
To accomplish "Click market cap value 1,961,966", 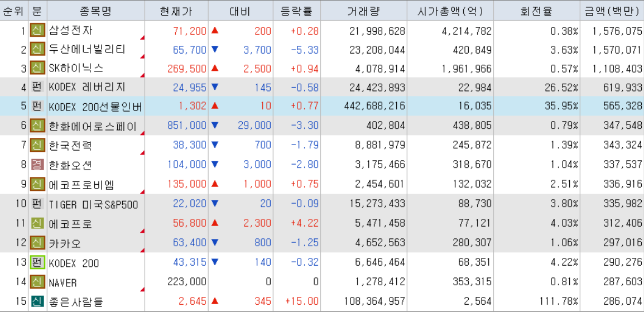I will (465, 69).
